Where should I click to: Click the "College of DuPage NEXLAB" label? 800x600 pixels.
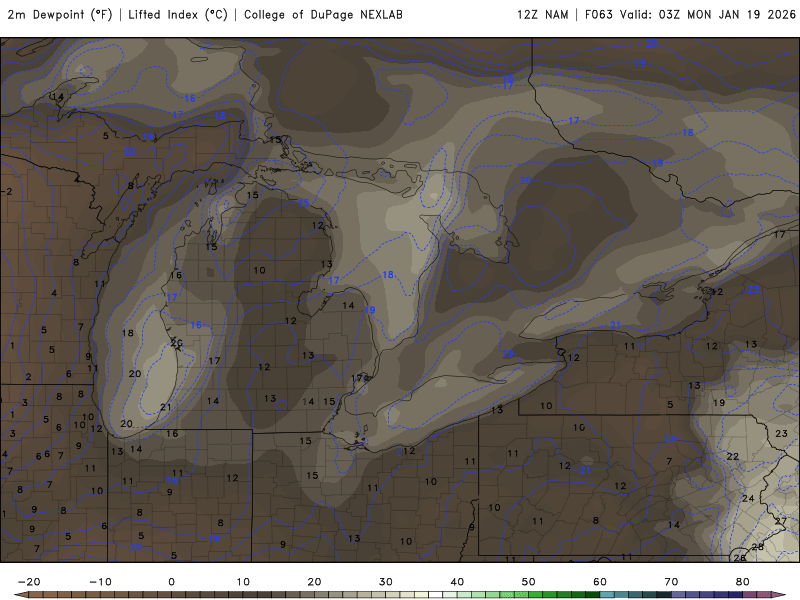pos(323,15)
